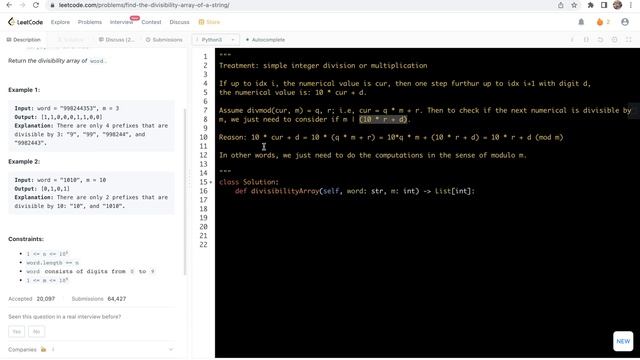
Task: Click the padlock site info icon
Action: coord(52,5)
